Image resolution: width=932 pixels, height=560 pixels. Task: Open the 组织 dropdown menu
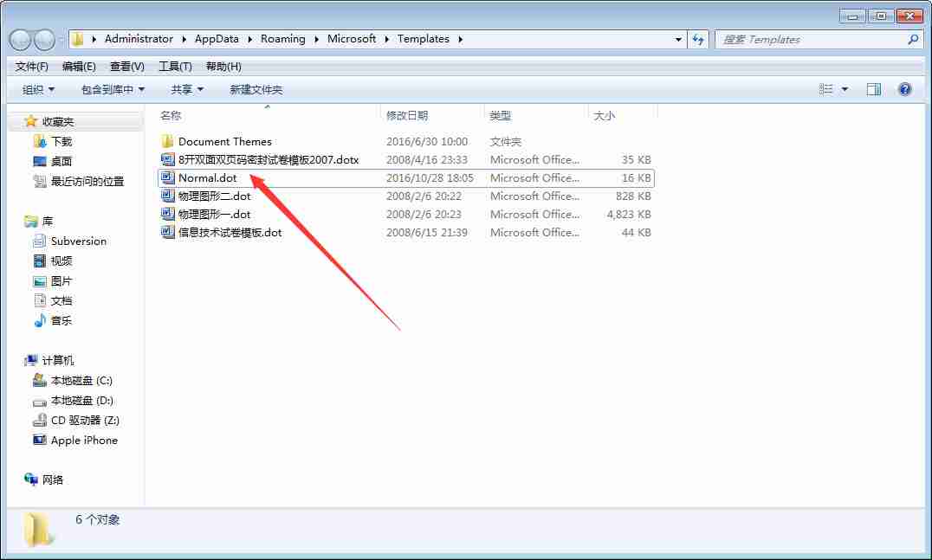36,88
